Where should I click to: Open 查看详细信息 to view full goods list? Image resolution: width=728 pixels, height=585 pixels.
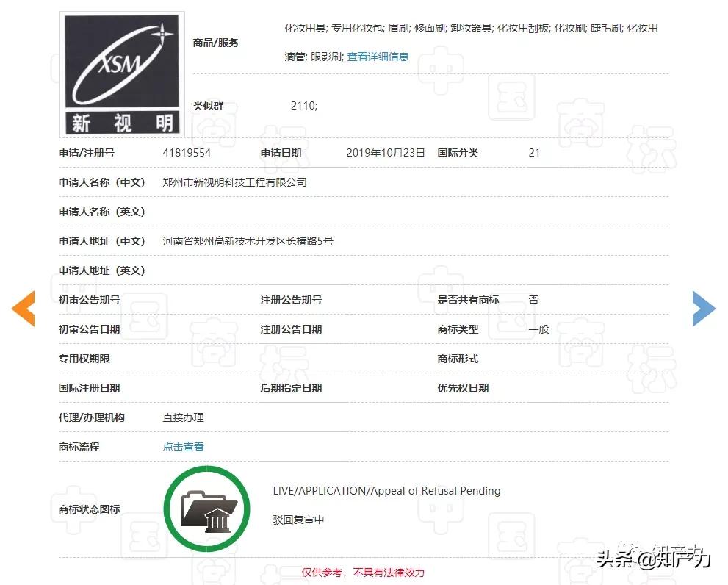[x=377, y=56]
